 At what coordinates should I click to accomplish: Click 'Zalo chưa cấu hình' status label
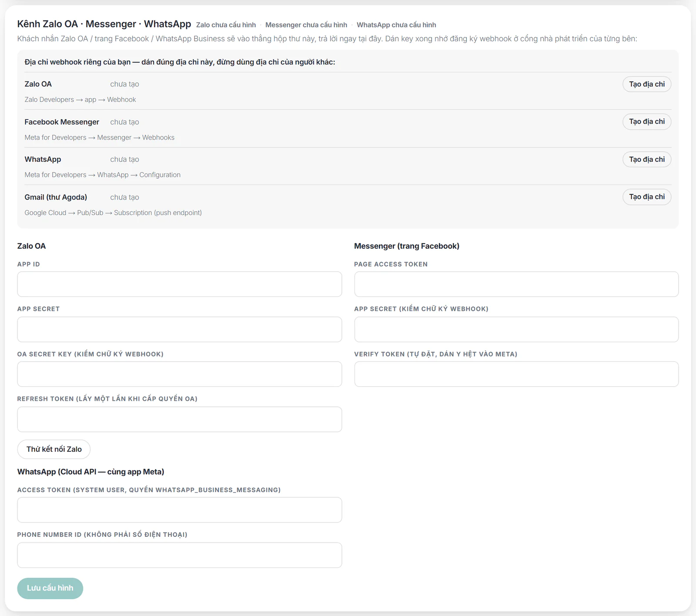226,25
